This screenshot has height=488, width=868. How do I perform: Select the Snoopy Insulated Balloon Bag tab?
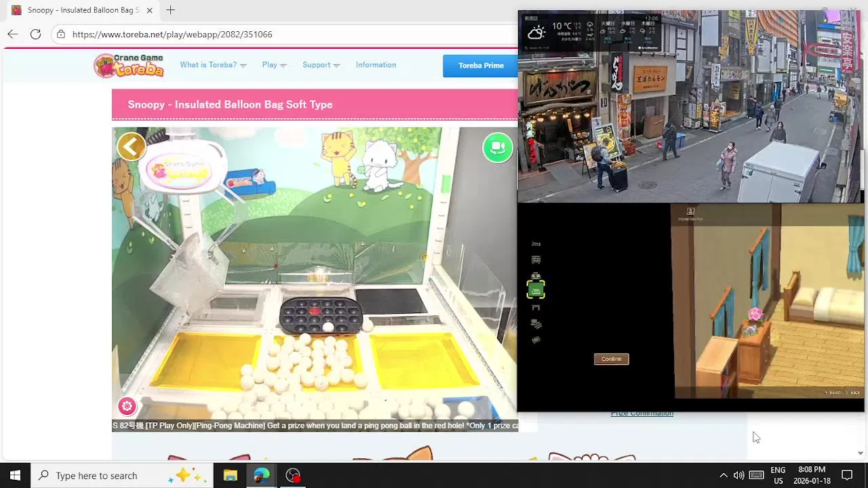pos(81,10)
